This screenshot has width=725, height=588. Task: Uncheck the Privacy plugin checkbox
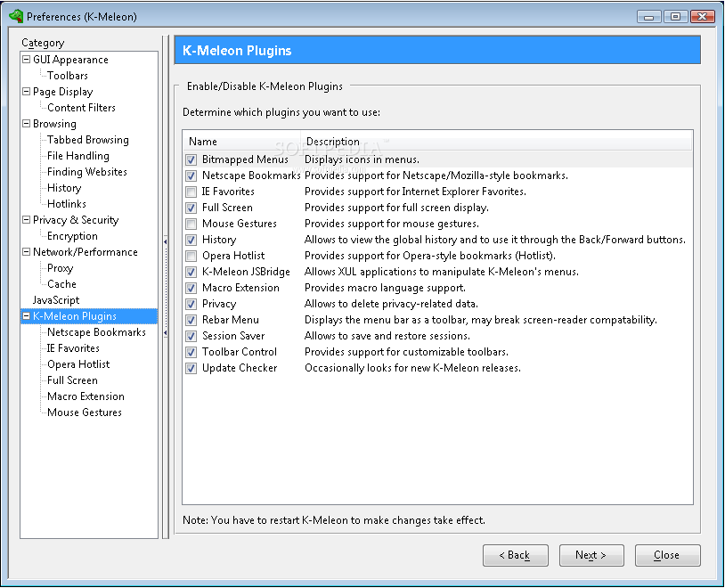point(191,304)
